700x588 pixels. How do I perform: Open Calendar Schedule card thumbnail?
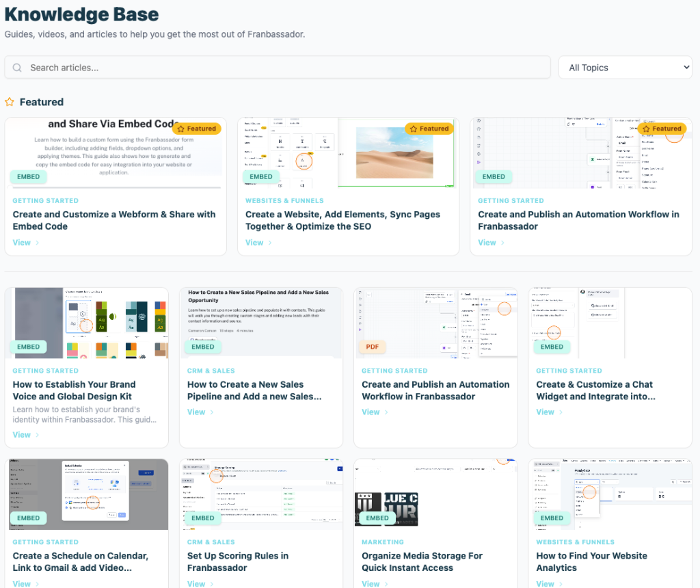[x=87, y=494]
